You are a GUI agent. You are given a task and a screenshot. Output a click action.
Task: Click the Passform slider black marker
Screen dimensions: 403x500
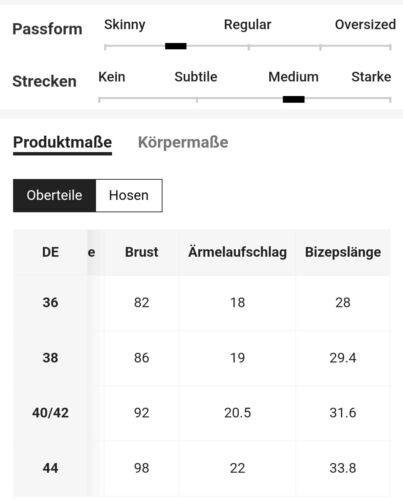tap(176, 46)
